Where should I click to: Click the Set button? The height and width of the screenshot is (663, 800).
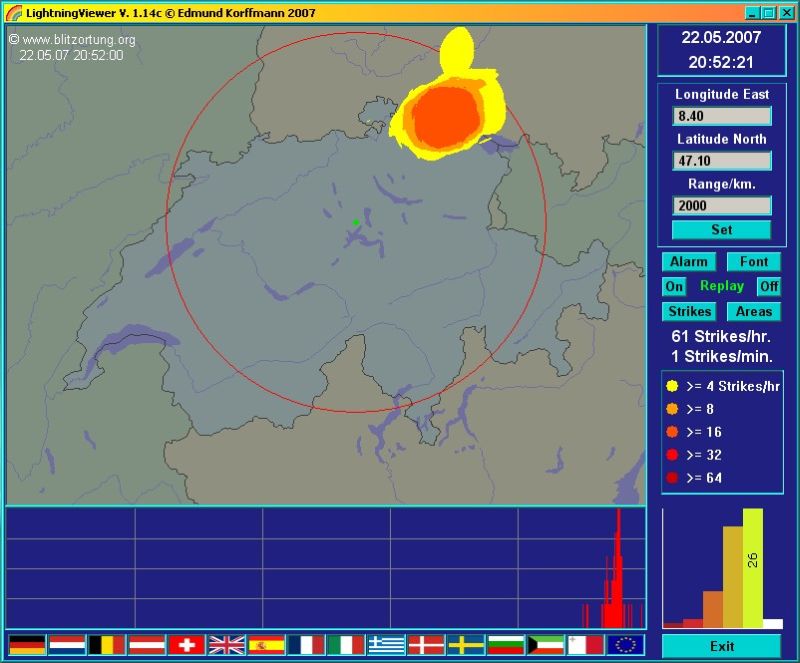tap(721, 230)
